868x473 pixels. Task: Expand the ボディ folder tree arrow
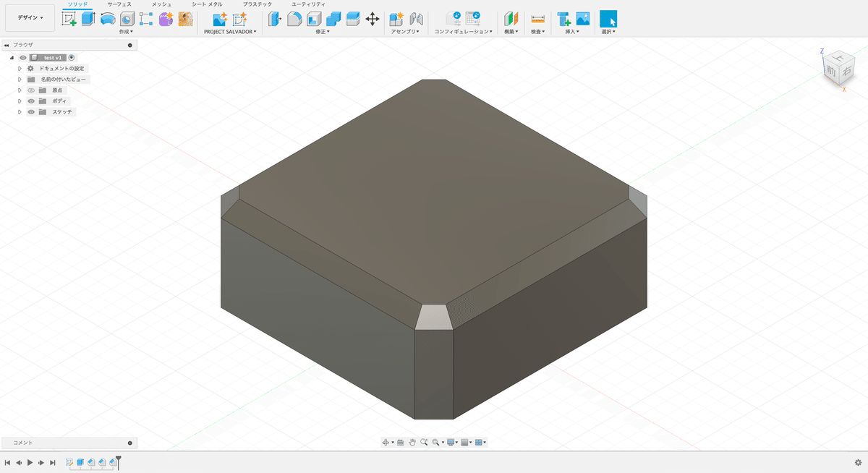pos(20,101)
